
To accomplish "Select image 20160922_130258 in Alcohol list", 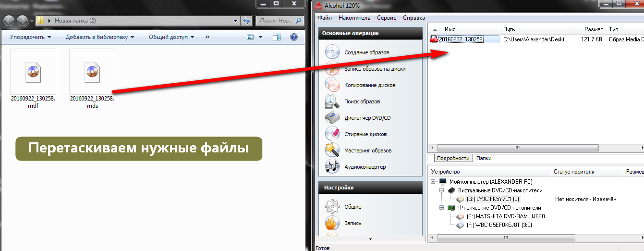I will tap(461, 39).
